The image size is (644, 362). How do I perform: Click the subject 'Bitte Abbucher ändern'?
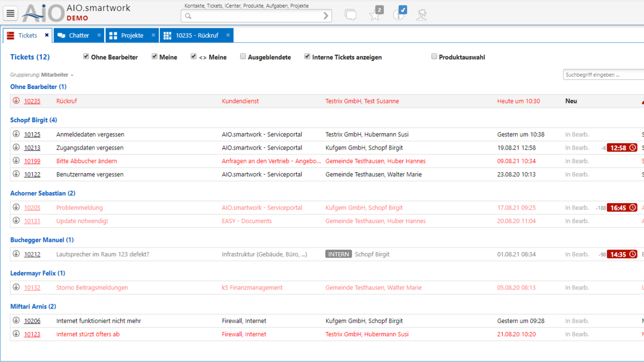pyautogui.click(x=86, y=161)
